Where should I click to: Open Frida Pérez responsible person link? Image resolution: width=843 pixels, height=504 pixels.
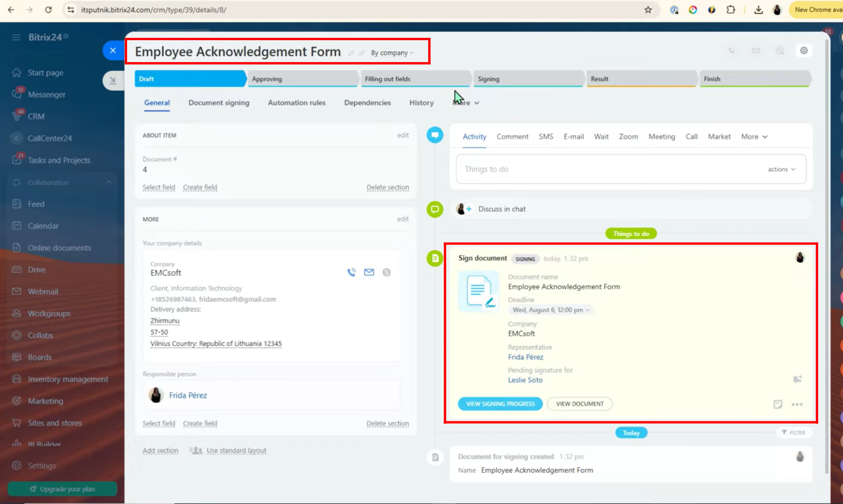[x=188, y=395]
